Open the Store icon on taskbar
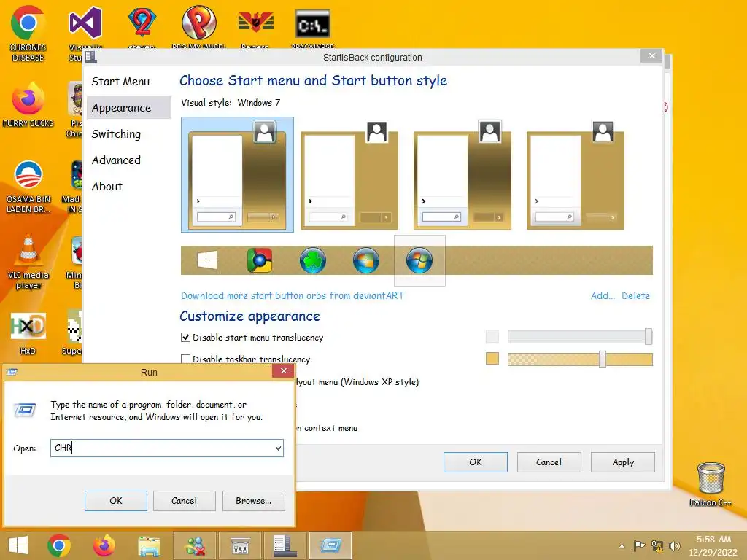This screenshot has width=747, height=560. [240, 545]
